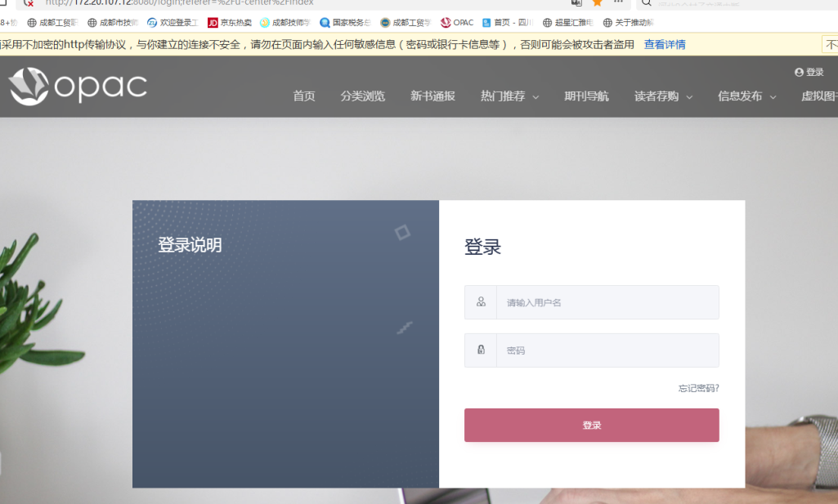The width and height of the screenshot is (838, 504).
Task: Open the 京东热卖 JD bookmark
Action: pyautogui.click(x=229, y=22)
